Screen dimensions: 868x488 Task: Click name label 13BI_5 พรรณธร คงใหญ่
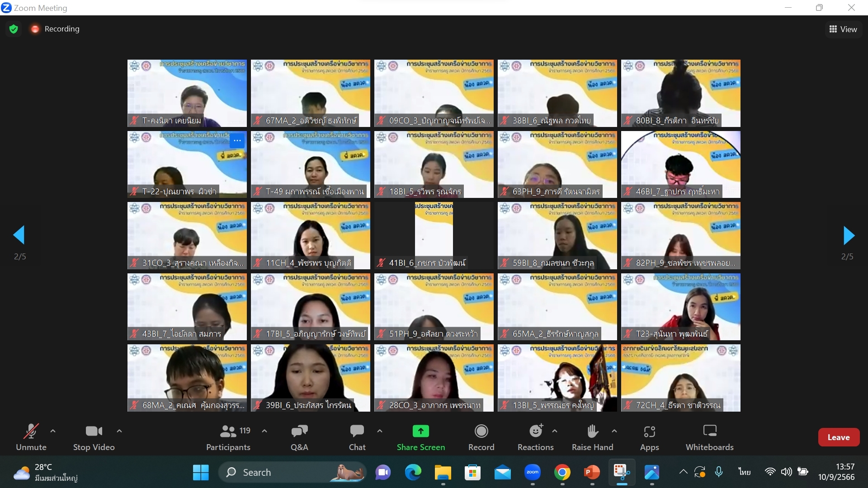coord(553,405)
